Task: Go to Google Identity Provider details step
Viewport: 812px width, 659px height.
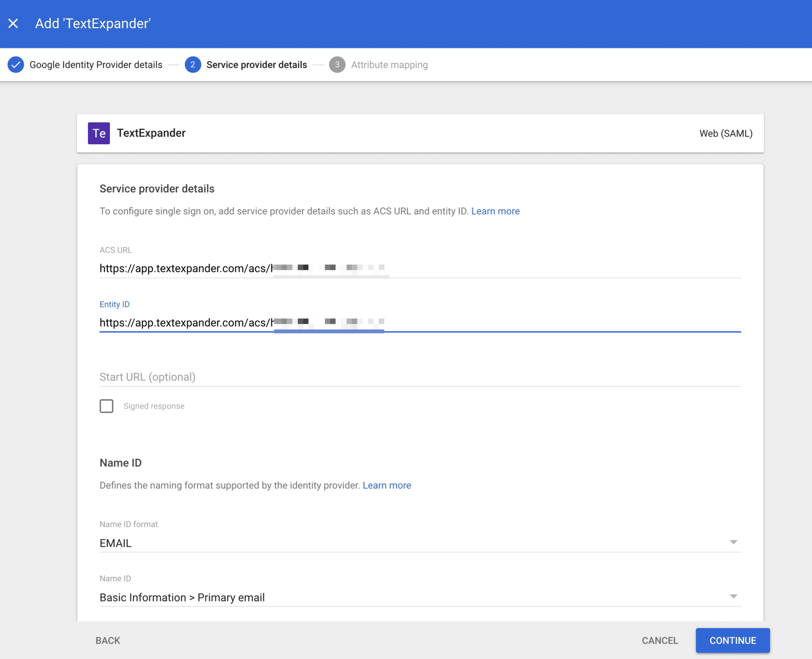Action: [96, 65]
